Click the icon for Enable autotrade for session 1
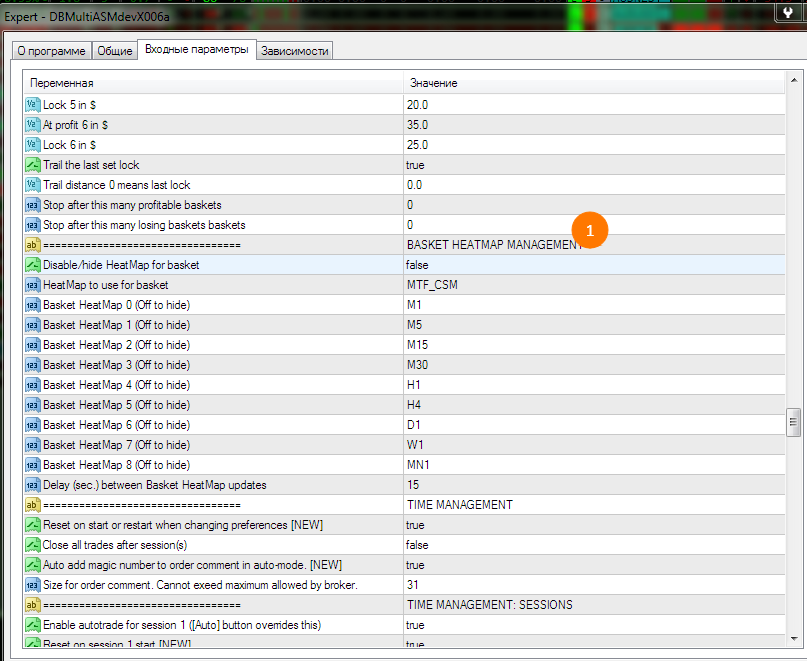The width and height of the screenshot is (807, 661). pos(32,625)
